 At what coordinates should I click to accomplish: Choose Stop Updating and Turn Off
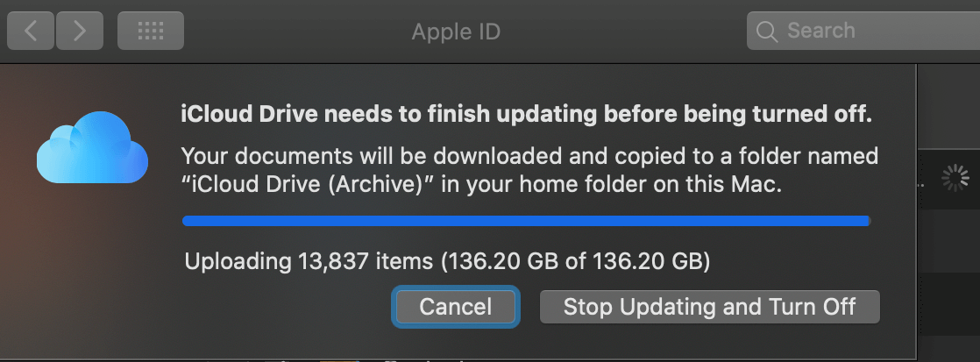pyautogui.click(x=709, y=307)
